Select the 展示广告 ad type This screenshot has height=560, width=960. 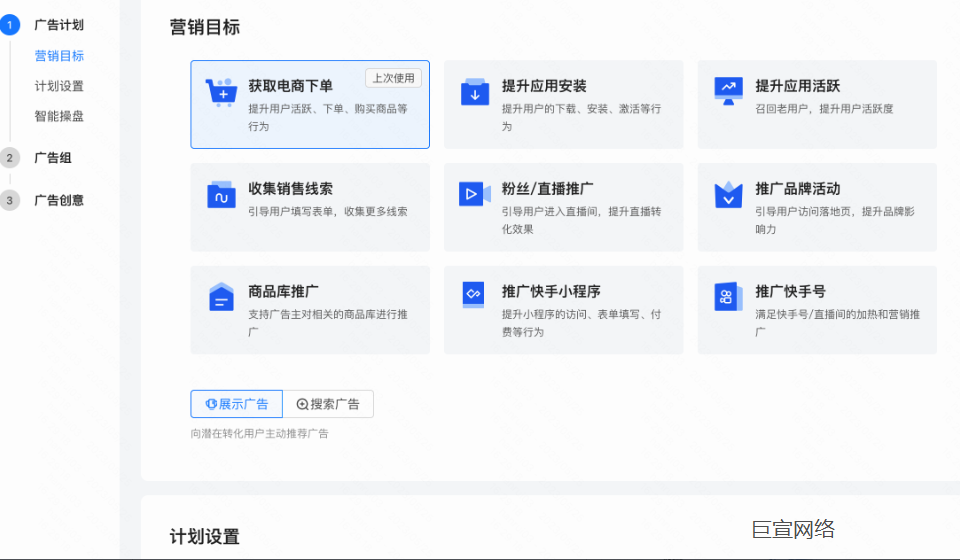coord(236,404)
